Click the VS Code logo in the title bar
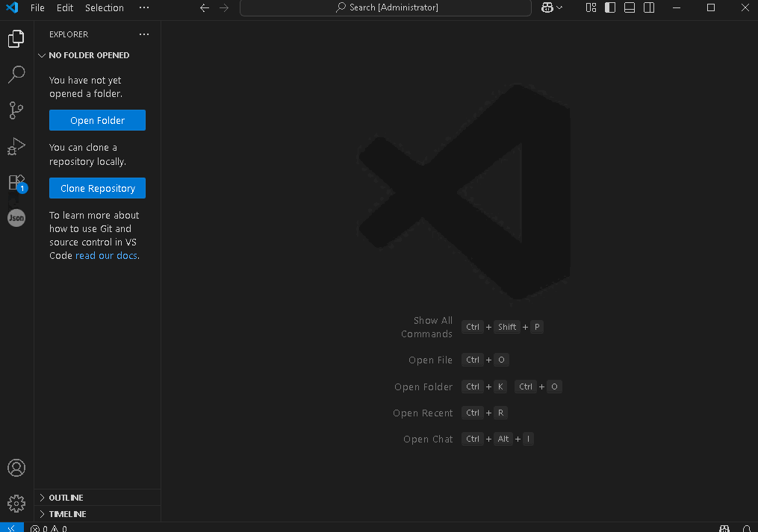This screenshot has height=532, width=758. [12, 7]
